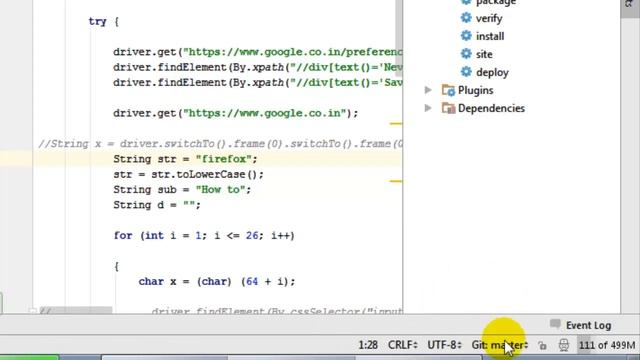This screenshot has height=360, width=640.
Task: Click the 1:28 cursor position indicator
Action: [368, 345]
